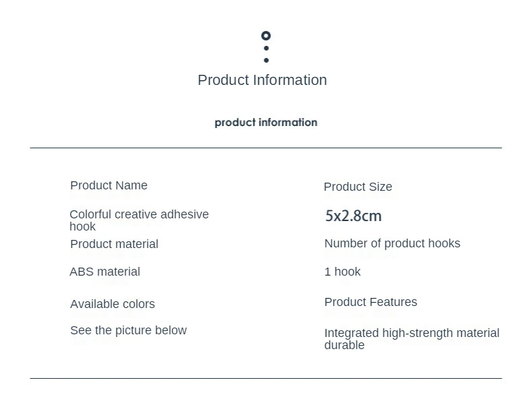Click the hollow ring icon at top

[x=266, y=36]
